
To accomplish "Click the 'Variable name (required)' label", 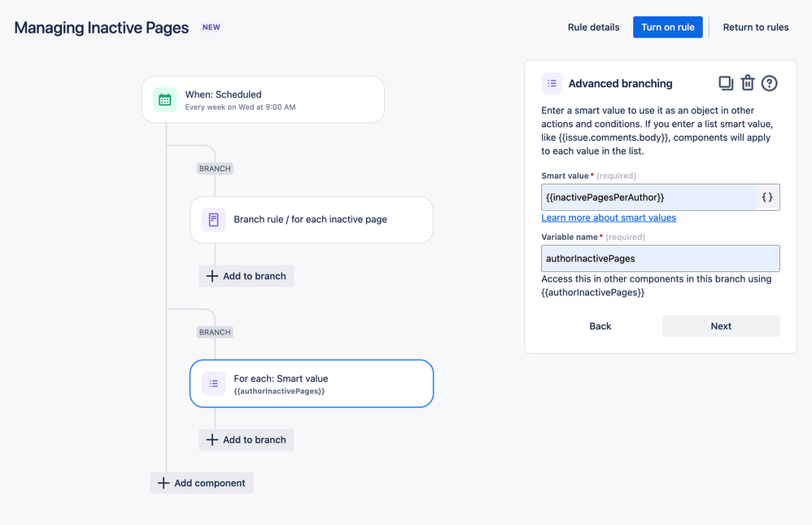I will pyautogui.click(x=593, y=237).
